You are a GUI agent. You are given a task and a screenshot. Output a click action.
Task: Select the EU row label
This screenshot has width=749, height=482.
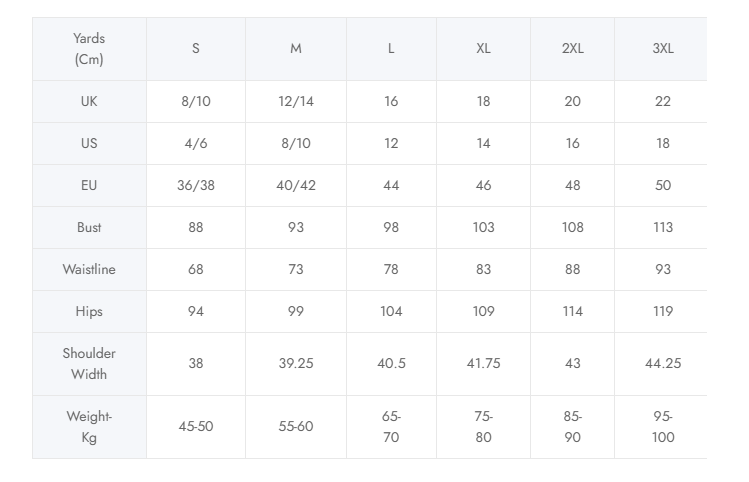[89, 185]
